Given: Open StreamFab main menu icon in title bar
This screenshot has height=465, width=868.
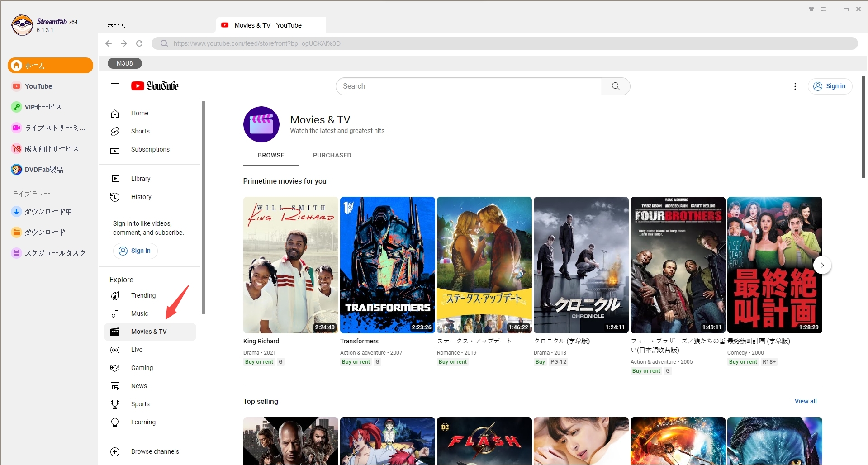Looking at the screenshot, I should click(x=823, y=9).
